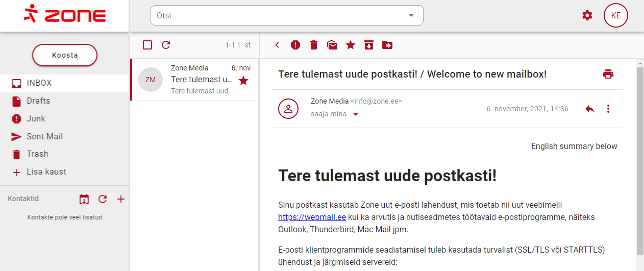Click the sender's profile avatar icon
Screen dimensions: 644x271
pos(288,108)
